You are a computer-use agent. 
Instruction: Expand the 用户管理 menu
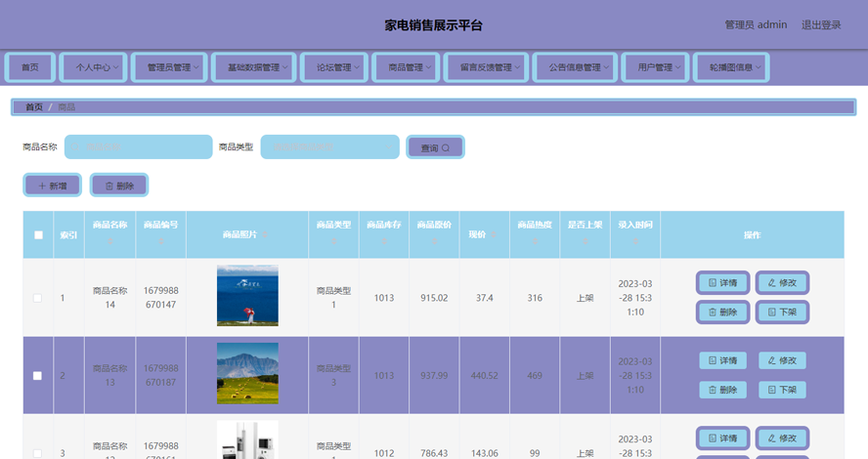(656, 67)
